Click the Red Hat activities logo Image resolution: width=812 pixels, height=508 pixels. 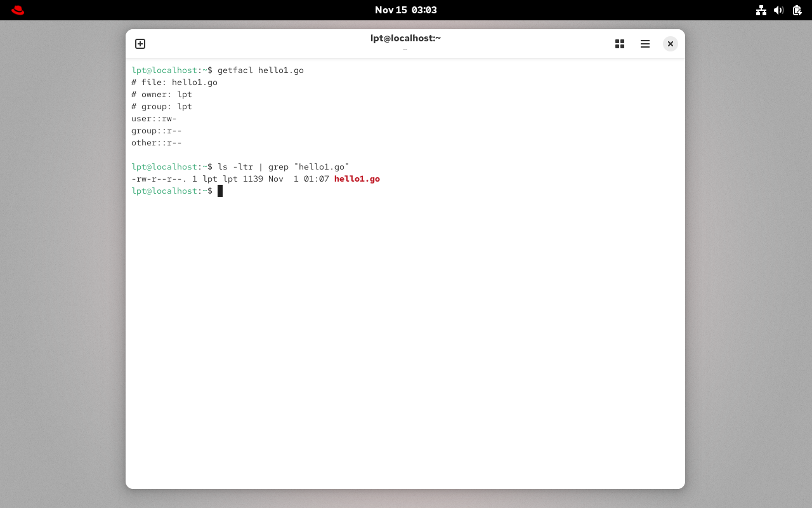[x=18, y=10]
